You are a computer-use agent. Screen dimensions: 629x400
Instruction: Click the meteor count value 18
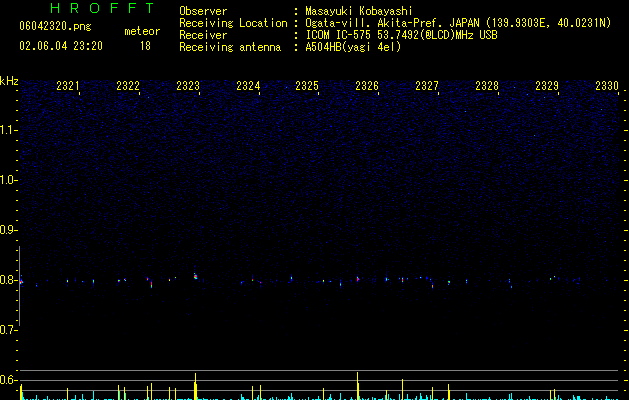click(x=145, y=46)
